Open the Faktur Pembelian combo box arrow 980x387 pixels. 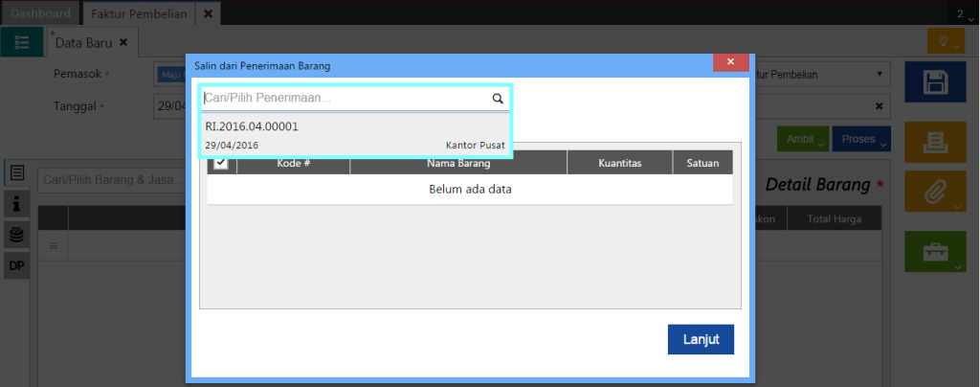tap(879, 75)
